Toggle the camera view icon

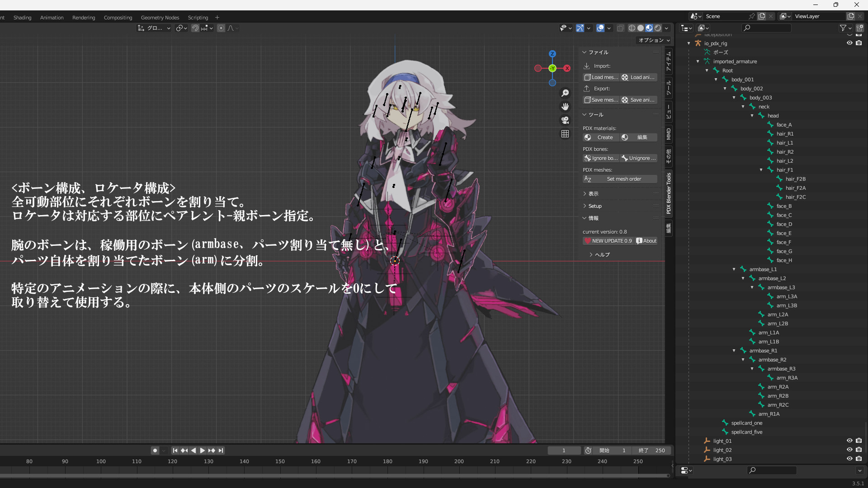click(565, 120)
